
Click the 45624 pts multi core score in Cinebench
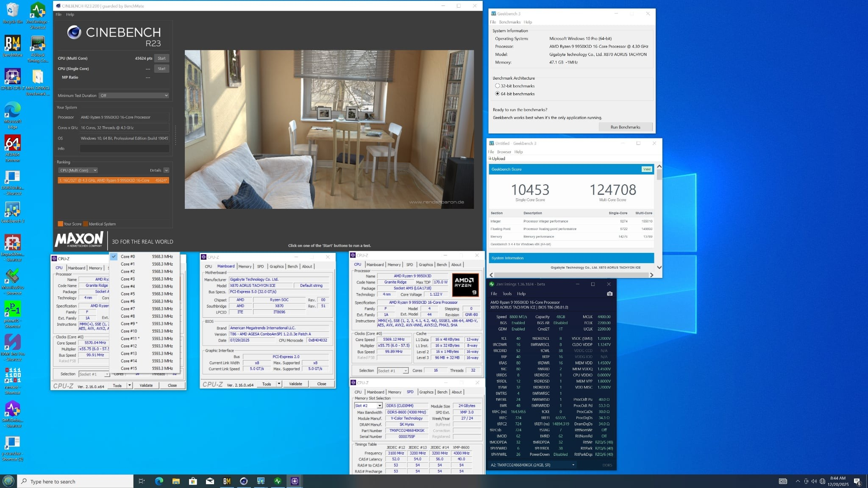coord(143,58)
